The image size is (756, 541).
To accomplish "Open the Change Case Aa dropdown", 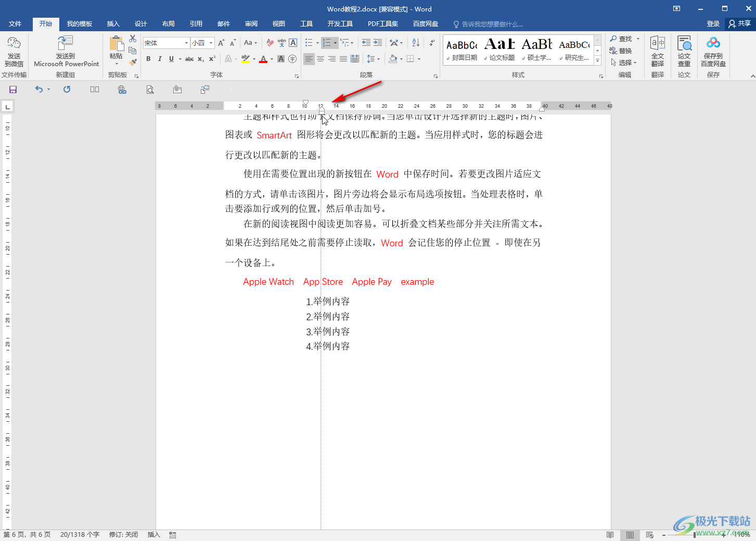I will click(x=250, y=43).
